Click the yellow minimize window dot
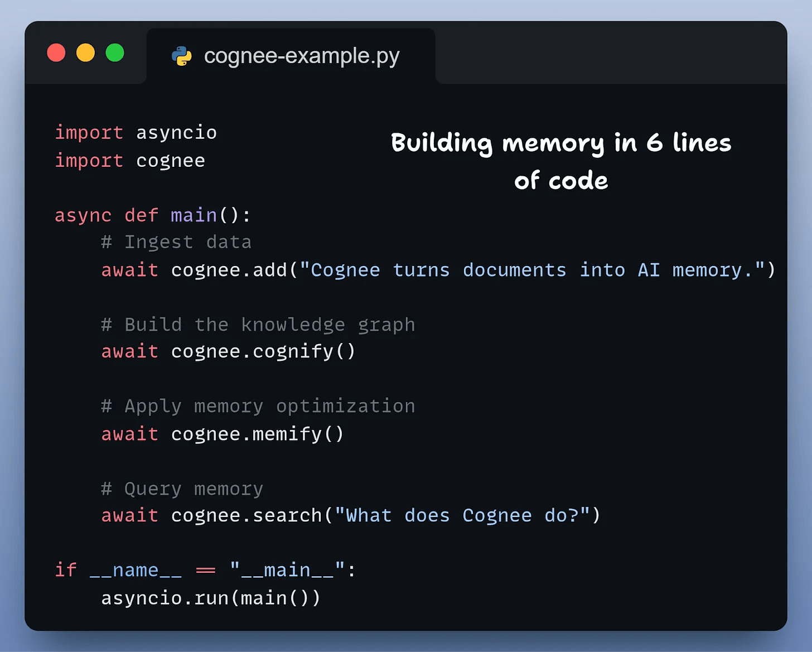 85,53
